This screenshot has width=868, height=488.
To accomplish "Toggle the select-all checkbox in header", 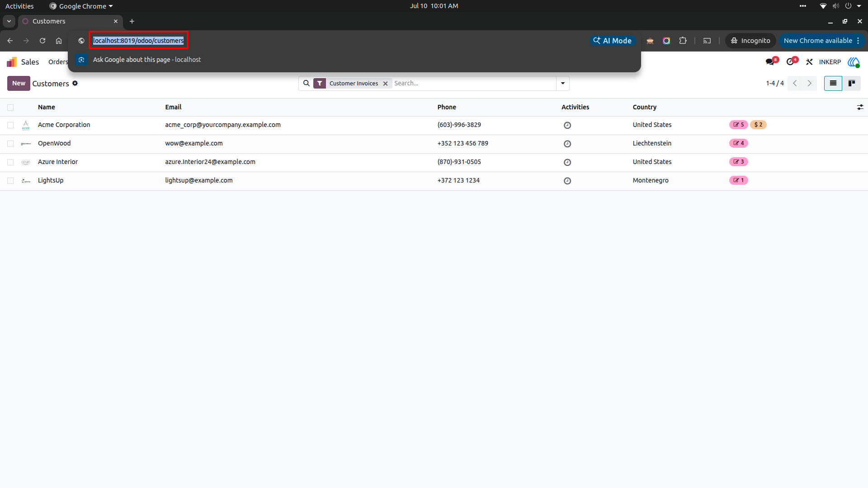I will click(x=10, y=108).
